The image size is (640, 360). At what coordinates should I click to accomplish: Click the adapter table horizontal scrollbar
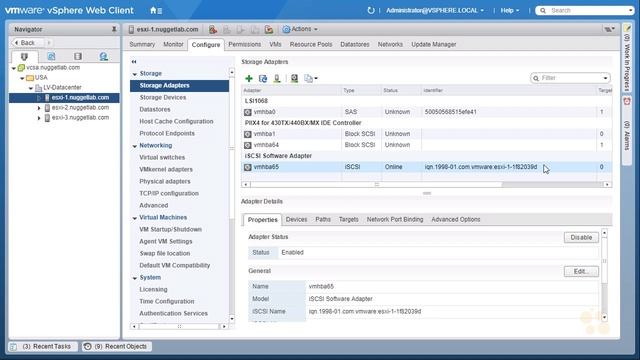[x=376, y=184]
